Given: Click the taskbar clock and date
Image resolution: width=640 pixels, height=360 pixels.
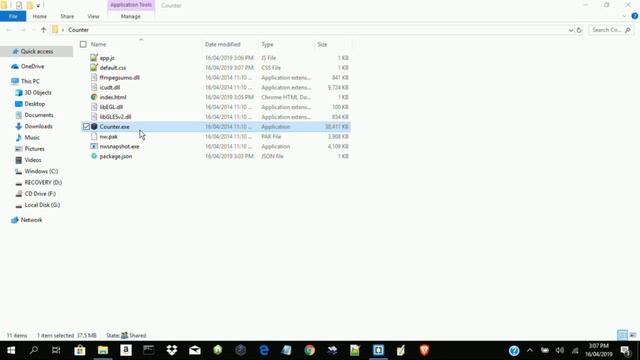Looking at the screenshot, I should [x=599, y=350].
